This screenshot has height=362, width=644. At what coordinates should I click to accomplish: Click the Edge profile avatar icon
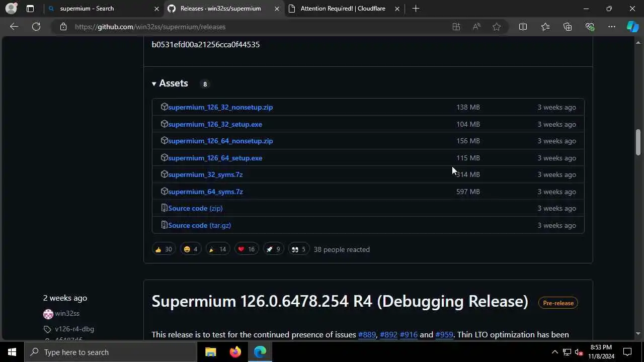11,9
